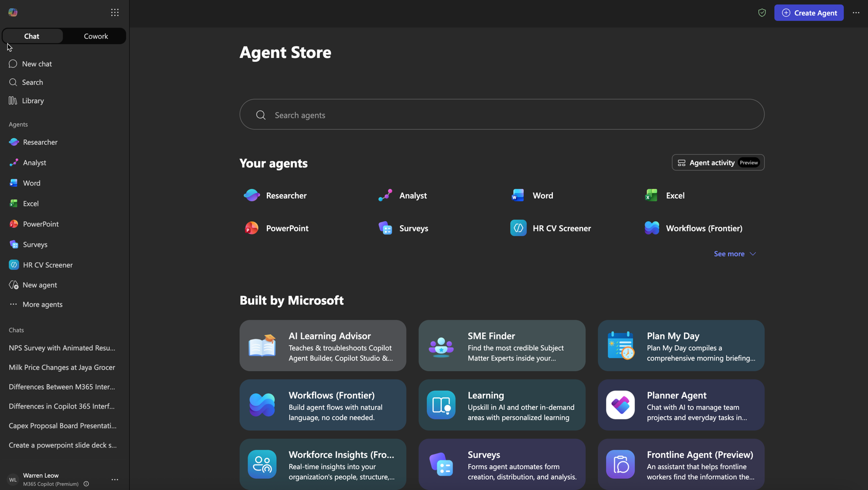Click the PowerPoint icon in sidebar
Viewport: 868px width, 490px height.
[14, 224]
